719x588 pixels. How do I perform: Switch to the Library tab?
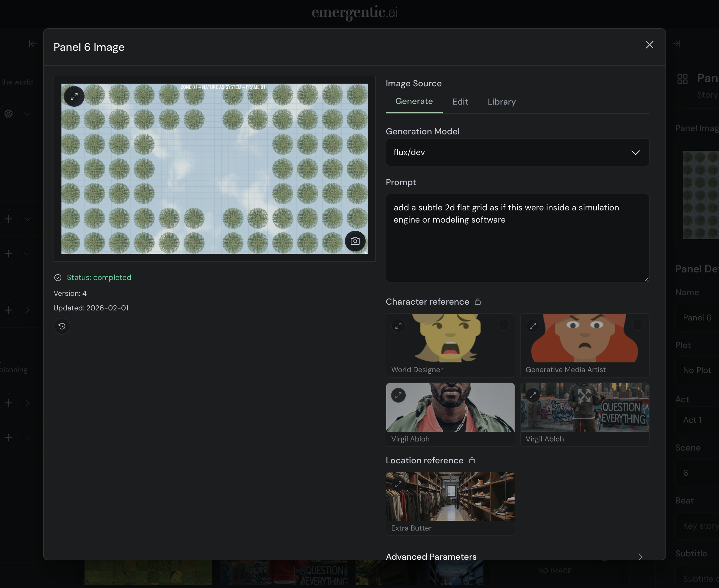coord(502,102)
